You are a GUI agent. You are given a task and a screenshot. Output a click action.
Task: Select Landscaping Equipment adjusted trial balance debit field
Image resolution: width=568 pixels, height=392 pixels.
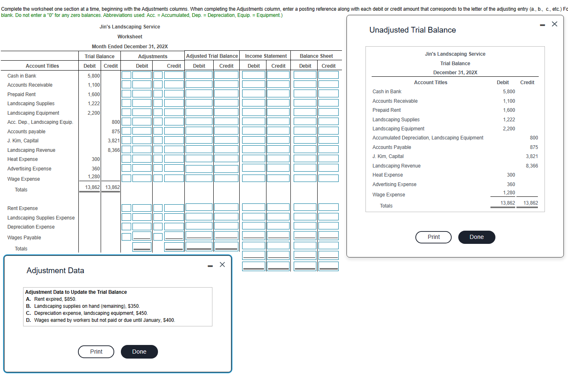pos(199,112)
